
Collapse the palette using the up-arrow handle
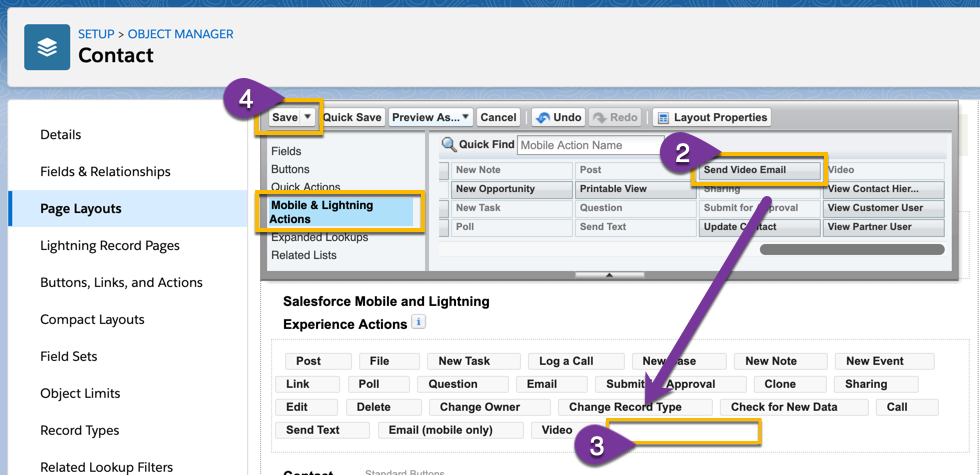coord(609,274)
